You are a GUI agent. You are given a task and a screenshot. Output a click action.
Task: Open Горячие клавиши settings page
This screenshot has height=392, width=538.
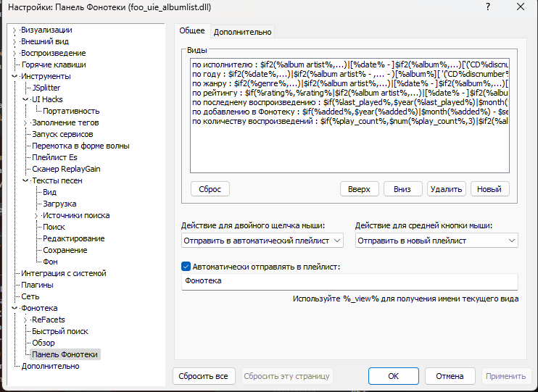(54, 64)
